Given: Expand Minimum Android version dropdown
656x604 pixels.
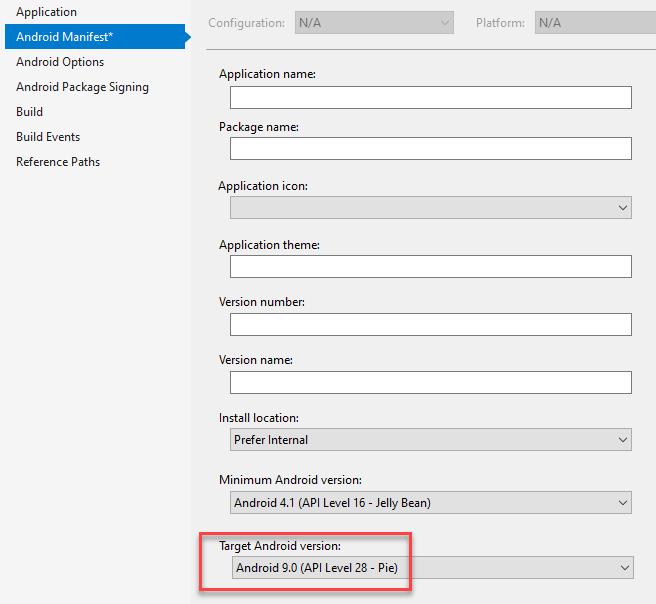Looking at the screenshot, I should pyautogui.click(x=430, y=502).
